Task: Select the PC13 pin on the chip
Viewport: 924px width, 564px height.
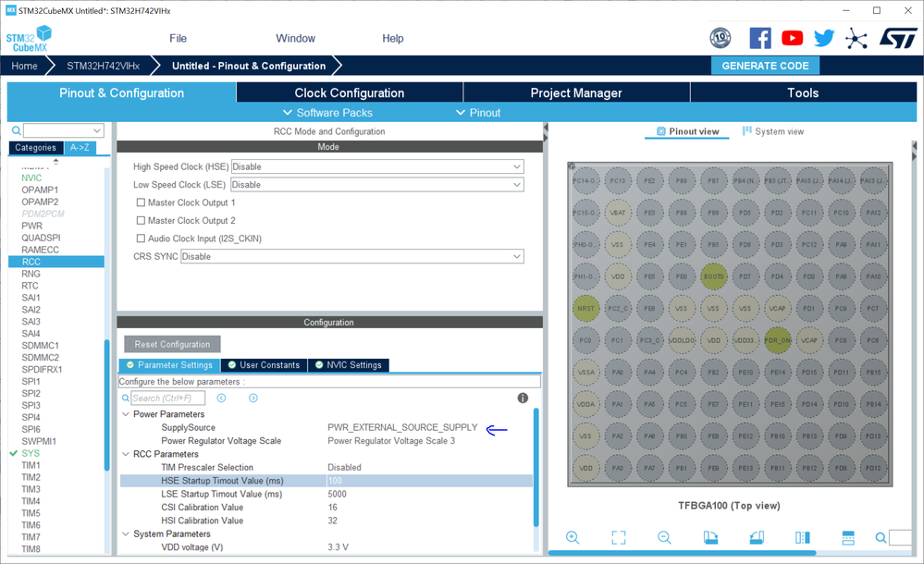Action: [618, 181]
